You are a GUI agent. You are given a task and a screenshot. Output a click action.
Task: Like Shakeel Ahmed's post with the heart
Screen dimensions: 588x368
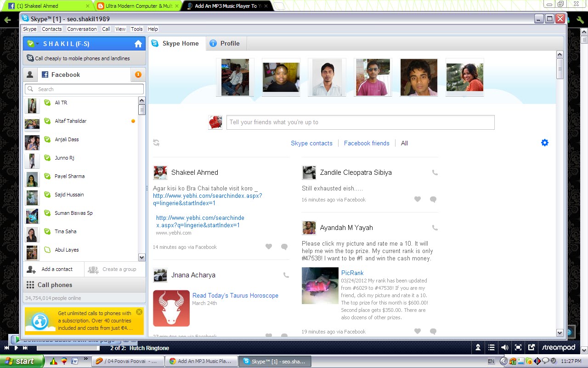click(269, 247)
